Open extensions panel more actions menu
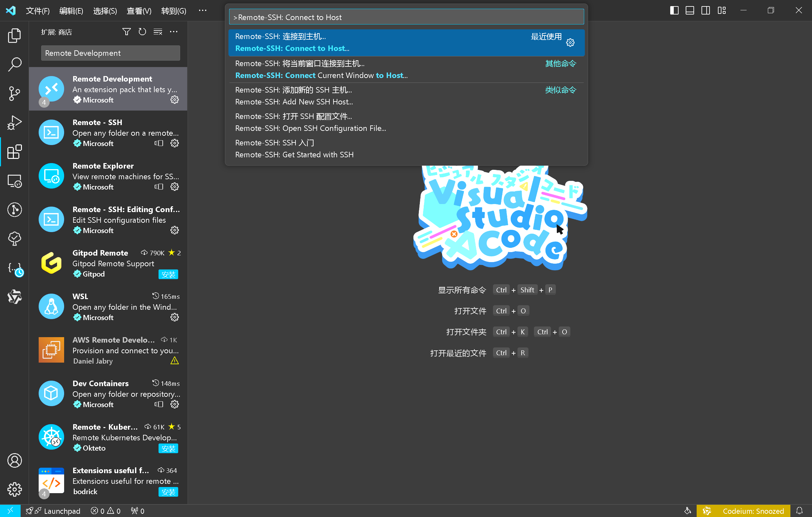The width and height of the screenshot is (812, 517). [174, 32]
